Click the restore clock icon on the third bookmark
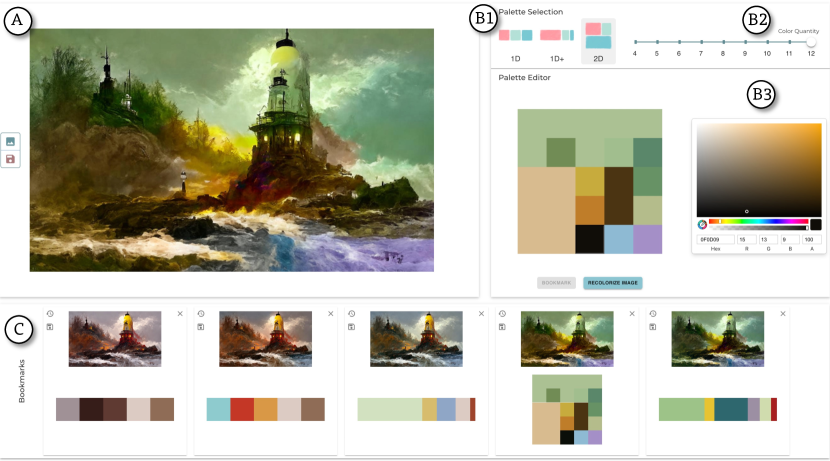Viewport: 830px width, 461px height. point(351,314)
